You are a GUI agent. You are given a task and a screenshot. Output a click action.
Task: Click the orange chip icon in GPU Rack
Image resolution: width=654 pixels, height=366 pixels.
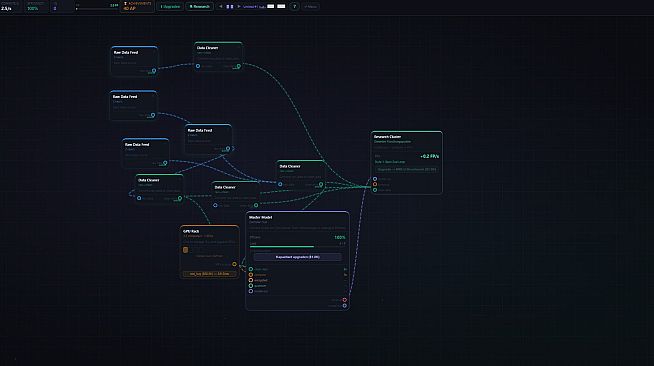click(185, 250)
